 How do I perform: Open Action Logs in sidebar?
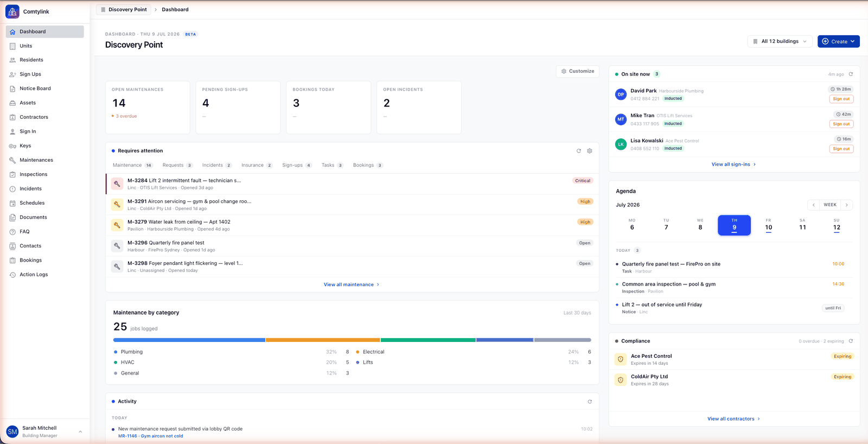point(44,275)
